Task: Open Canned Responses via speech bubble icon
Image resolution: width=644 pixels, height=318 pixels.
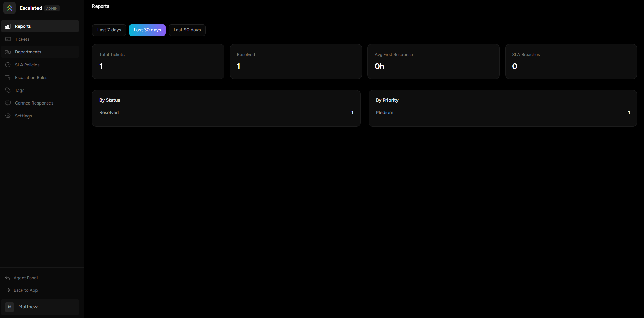Action: pos(8,103)
